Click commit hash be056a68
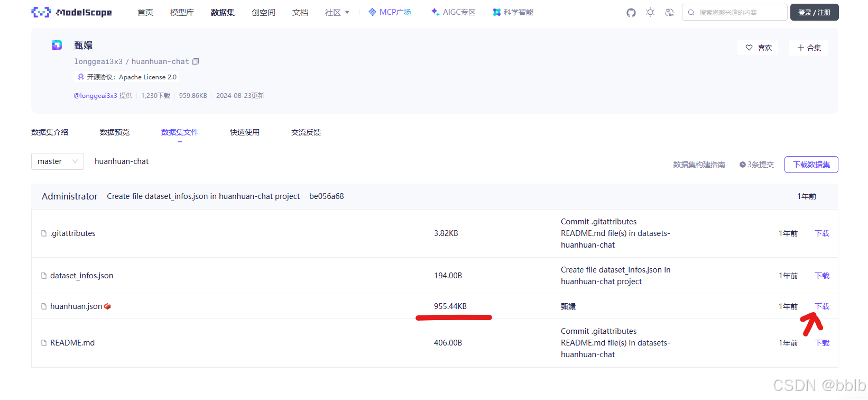 327,196
